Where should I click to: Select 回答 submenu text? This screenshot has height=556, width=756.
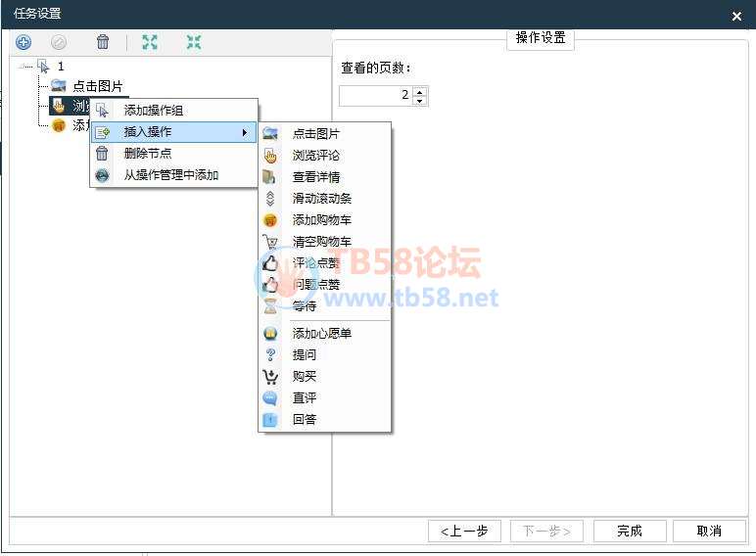coord(305,420)
